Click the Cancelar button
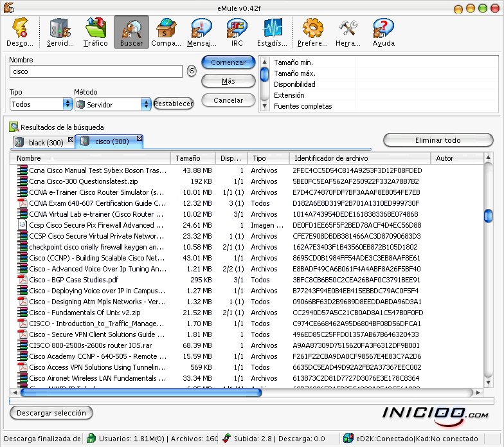This screenshot has width=504, height=447. (228, 100)
